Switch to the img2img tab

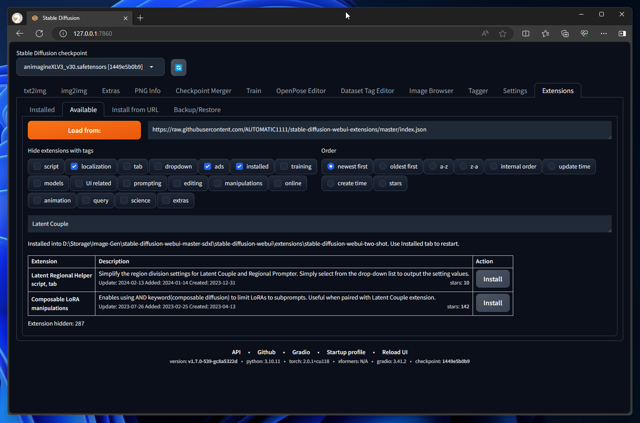pyautogui.click(x=74, y=91)
